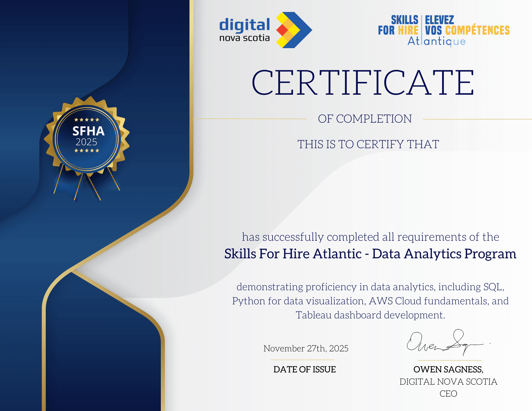
Task: Click the line 'demonstrating proficiency in data analytics, including SQL,'
Action: (x=371, y=287)
